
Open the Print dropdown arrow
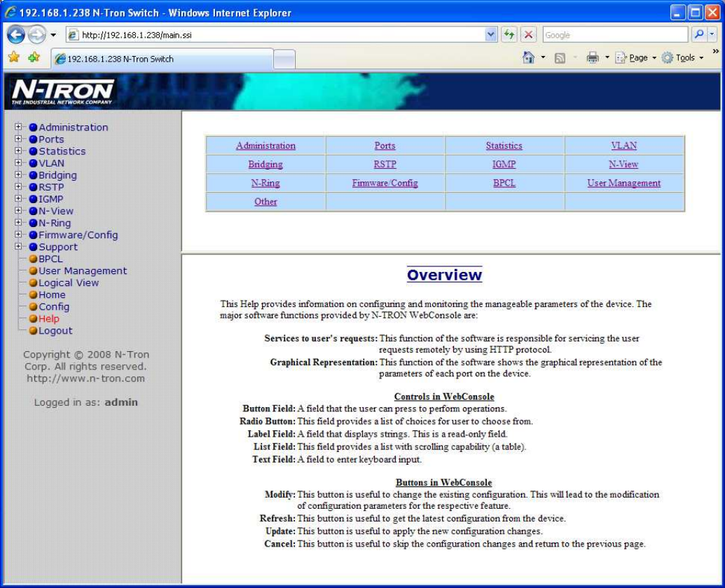click(607, 58)
